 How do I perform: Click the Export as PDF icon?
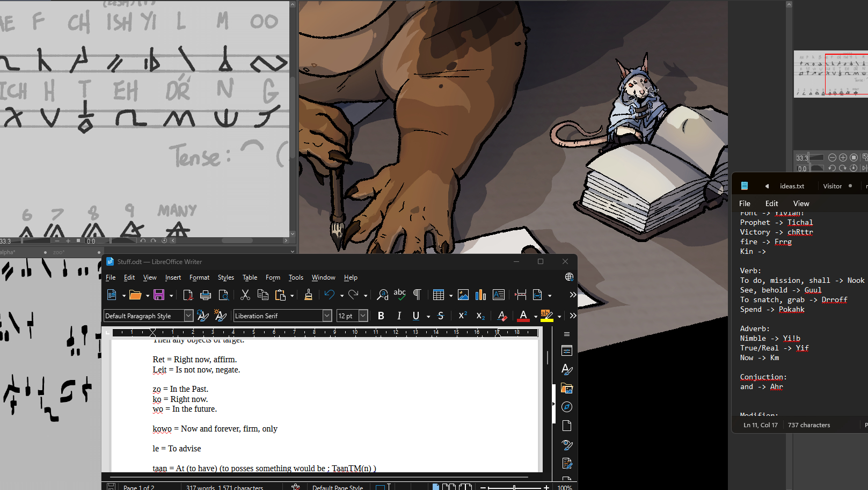(x=188, y=295)
